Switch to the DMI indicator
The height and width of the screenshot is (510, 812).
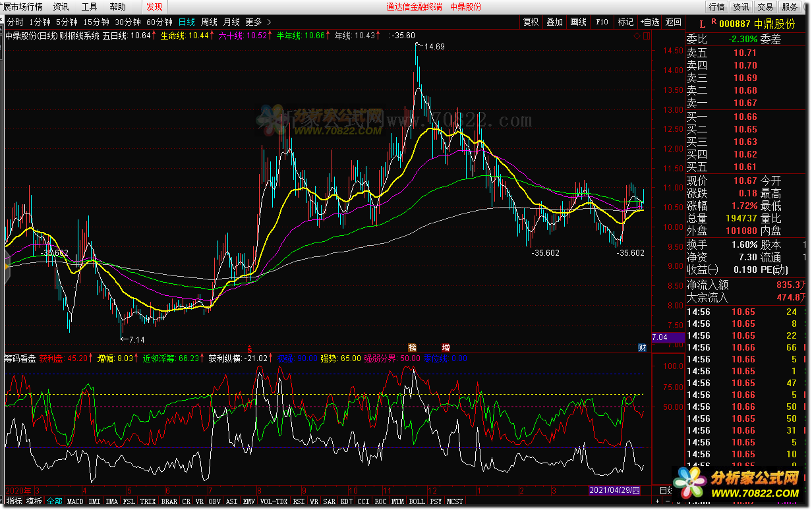coord(95,501)
